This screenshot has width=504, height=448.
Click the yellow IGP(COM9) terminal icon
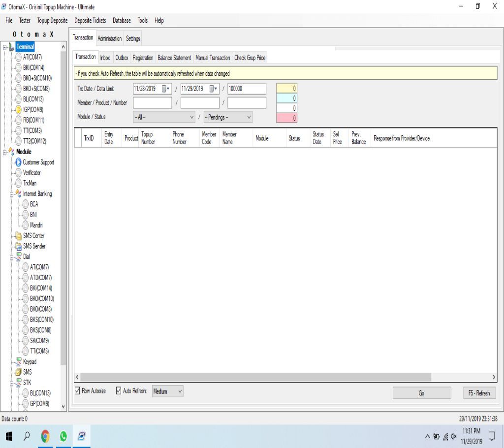pos(19,110)
